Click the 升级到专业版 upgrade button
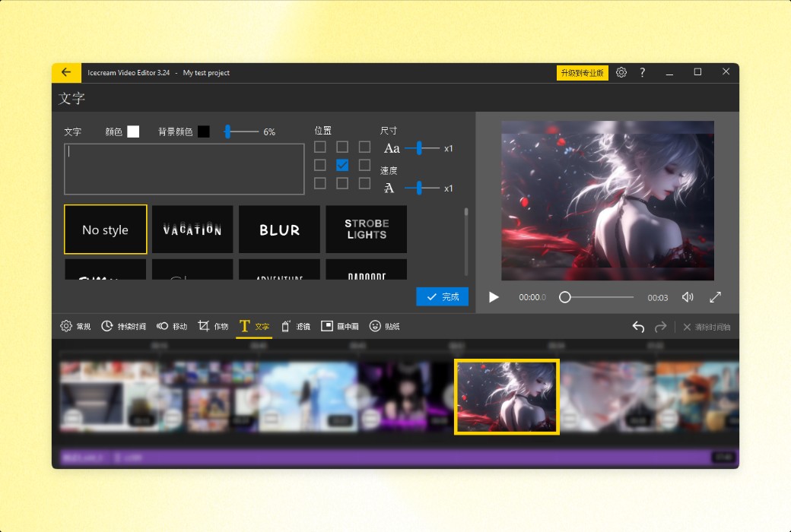This screenshot has height=532, width=791. point(582,72)
